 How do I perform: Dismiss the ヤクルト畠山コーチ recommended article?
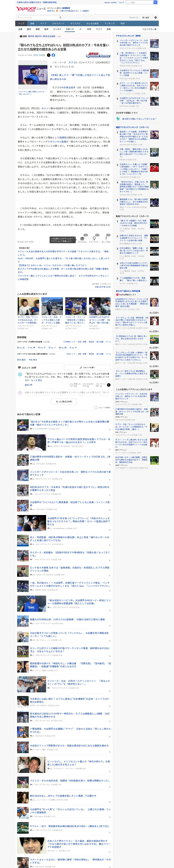point(109,449)
